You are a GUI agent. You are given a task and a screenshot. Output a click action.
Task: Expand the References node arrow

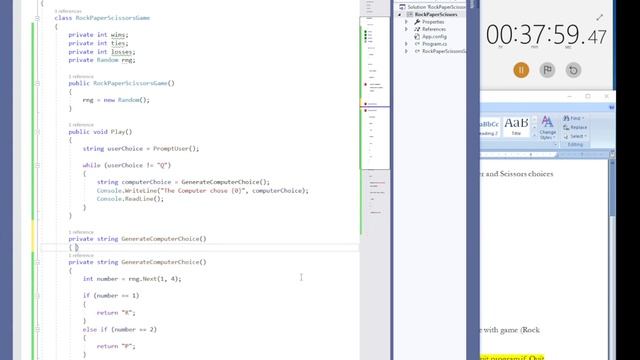406,29
